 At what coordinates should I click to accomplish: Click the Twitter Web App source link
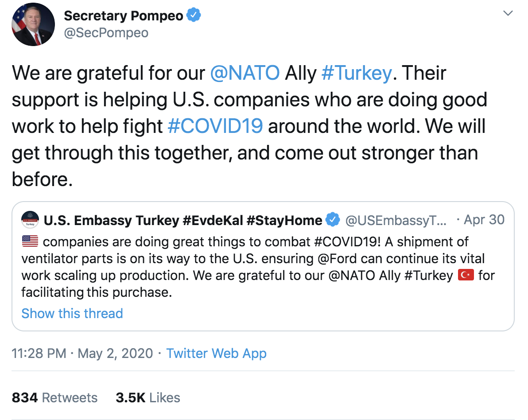(x=217, y=354)
